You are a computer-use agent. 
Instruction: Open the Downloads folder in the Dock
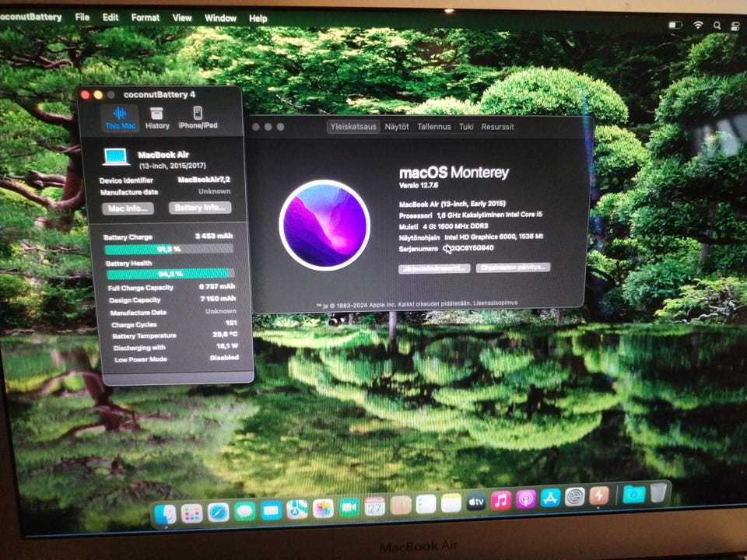634,495
